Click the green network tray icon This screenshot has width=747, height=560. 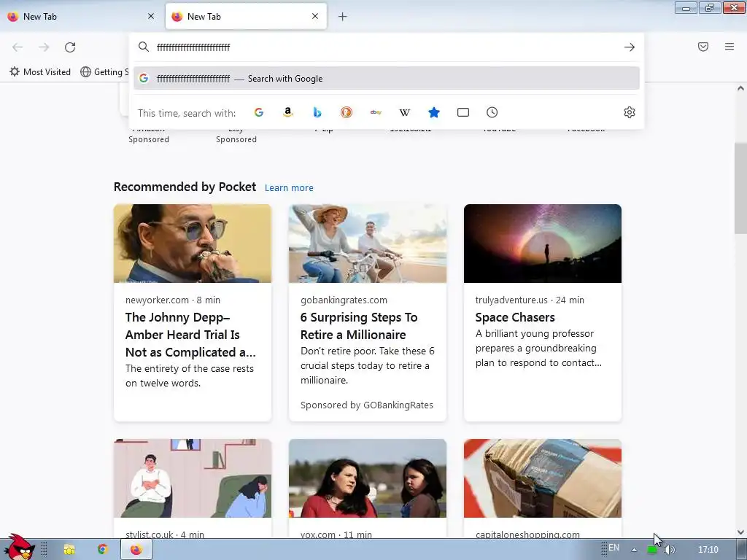(x=651, y=550)
